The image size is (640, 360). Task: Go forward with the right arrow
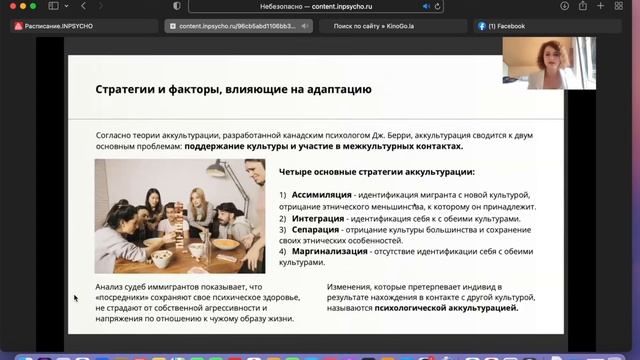tap(100, 6)
